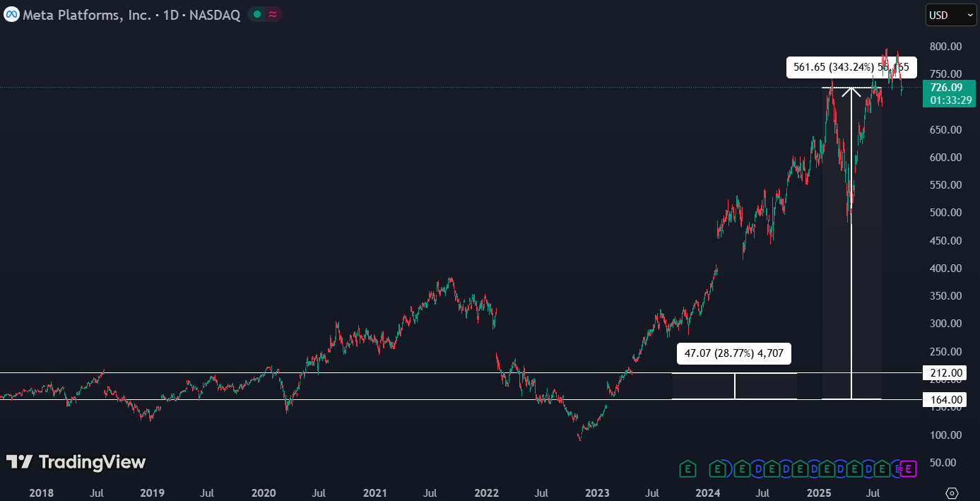This screenshot has height=501, width=980.
Task: Open the USD currency dropdown
Action: 950,15
